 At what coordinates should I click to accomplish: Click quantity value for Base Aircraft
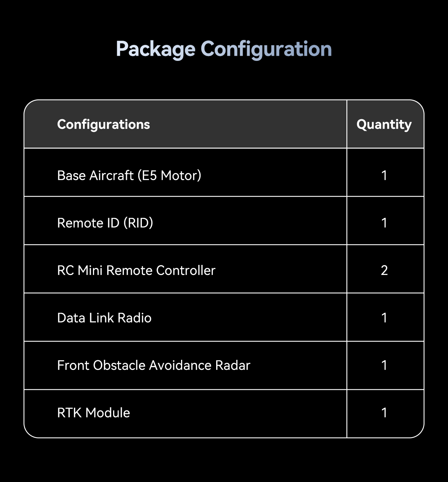coord(384,175)
